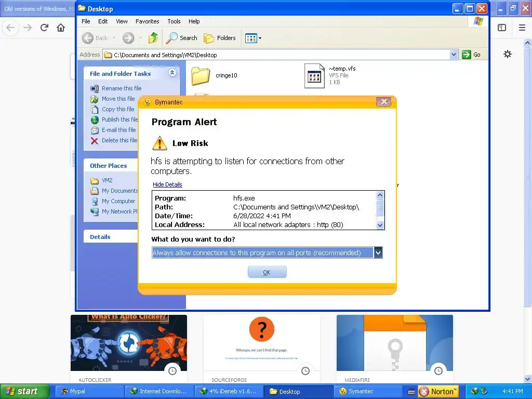
Task: Click the Back button in Explorer toolbar
Action: (95, 38)
